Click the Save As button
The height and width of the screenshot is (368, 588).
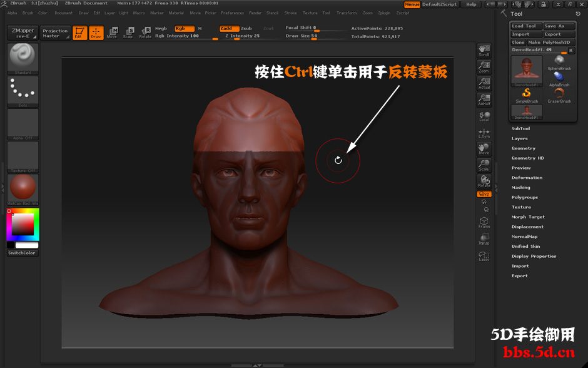click(559, 26)
